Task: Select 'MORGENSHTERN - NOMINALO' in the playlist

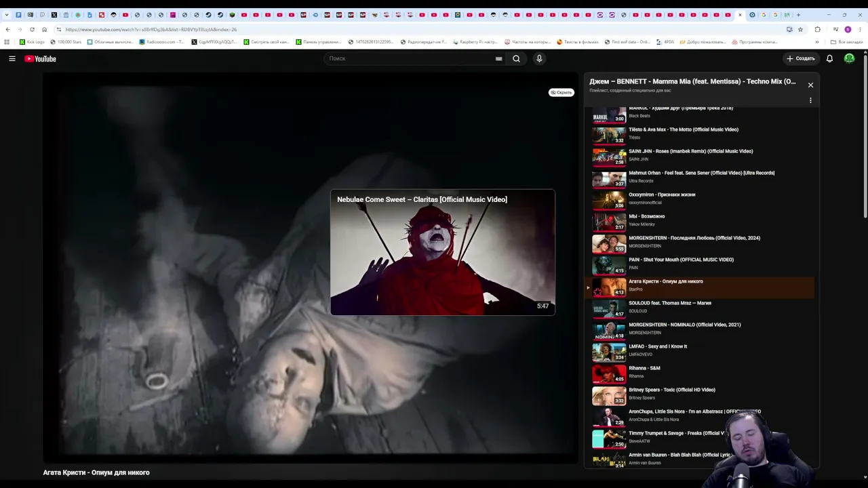Action: (x=699, y=330)
